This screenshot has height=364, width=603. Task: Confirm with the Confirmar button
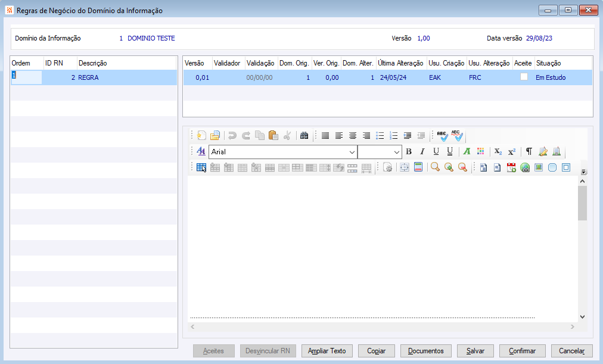point(522,351)
